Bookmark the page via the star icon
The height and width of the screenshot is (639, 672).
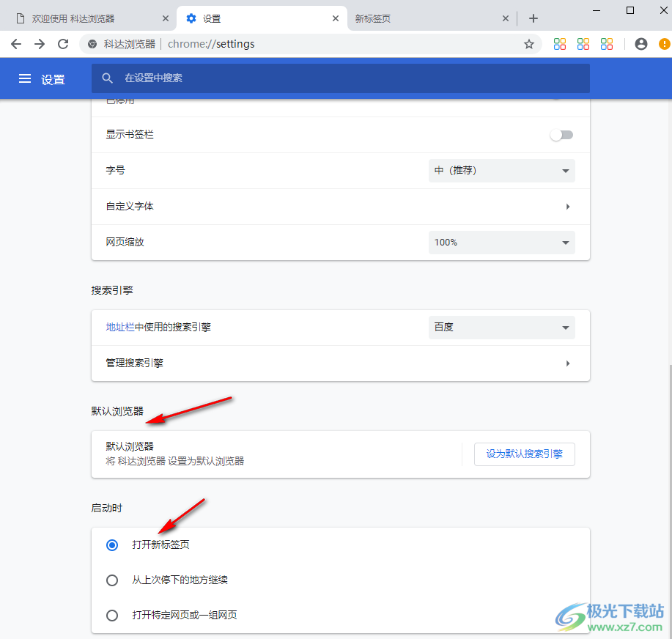coord(528,43)
